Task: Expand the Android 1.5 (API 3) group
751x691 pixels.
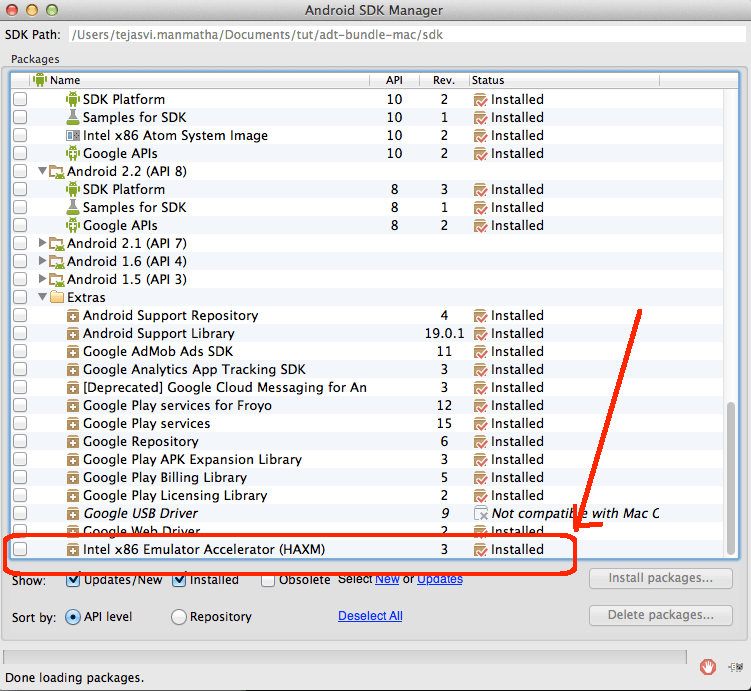Action: click(x=42, y=279)
